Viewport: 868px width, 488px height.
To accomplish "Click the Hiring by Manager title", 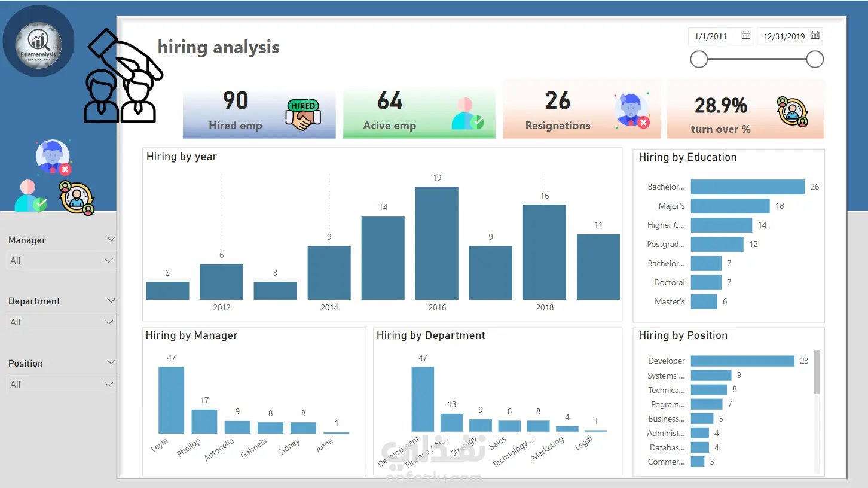I will pos(192,336).
